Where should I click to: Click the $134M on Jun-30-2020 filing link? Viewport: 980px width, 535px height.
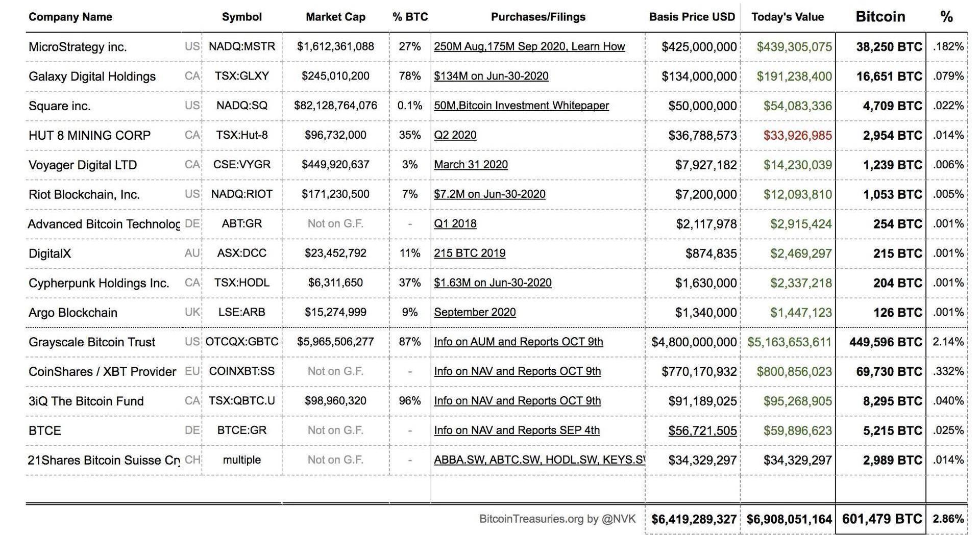click(491, 76)
